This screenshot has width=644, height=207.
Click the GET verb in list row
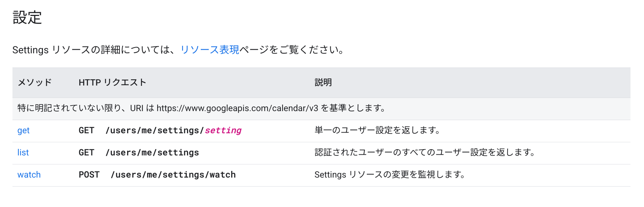click(x=87, y=153)
